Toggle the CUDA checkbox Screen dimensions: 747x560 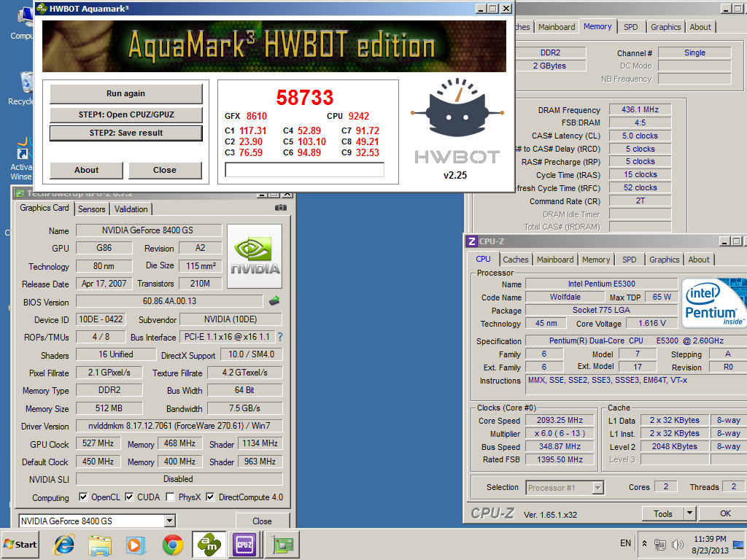pyautogui.click(x=129, y=497)
